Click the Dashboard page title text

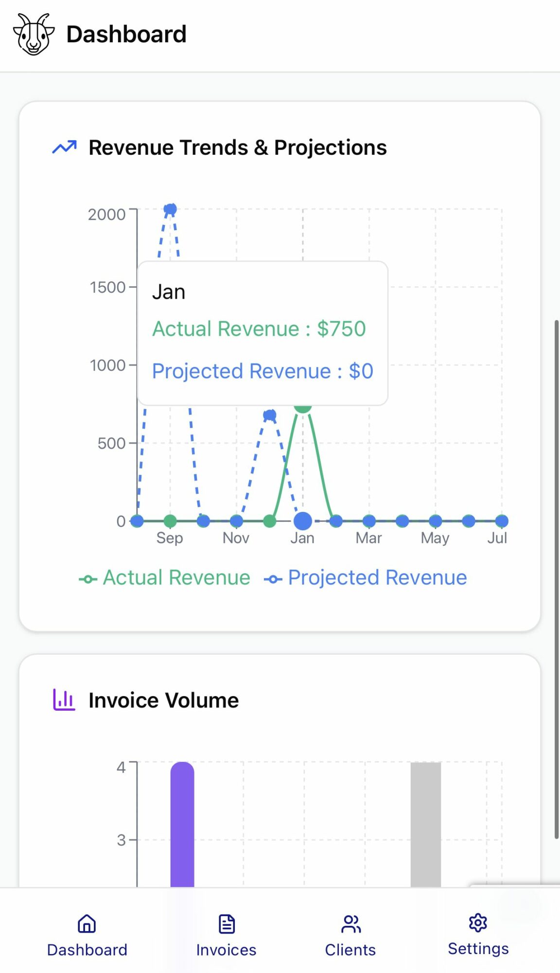click(126, 34)
